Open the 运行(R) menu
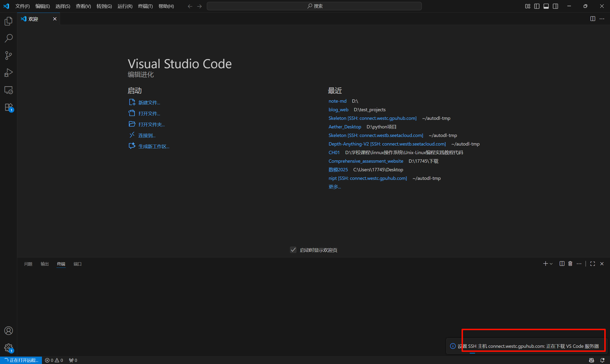The image size is (610, 364). (125, 6)
